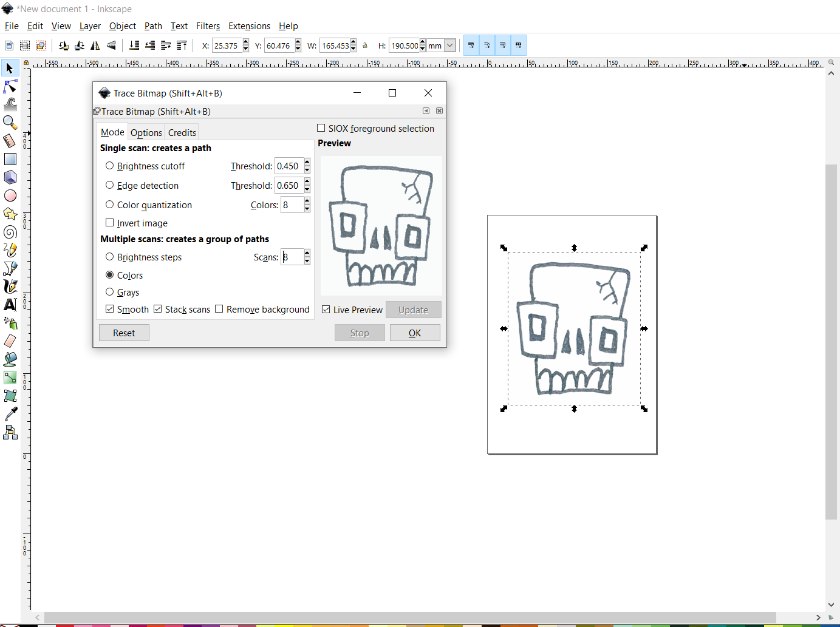
Task: Switch to the Options tab
Action: 146,132
